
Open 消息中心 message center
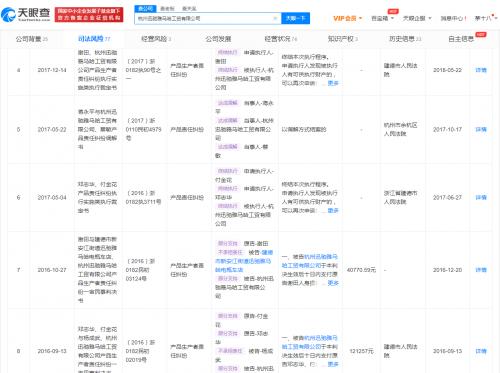coord(453,18)
